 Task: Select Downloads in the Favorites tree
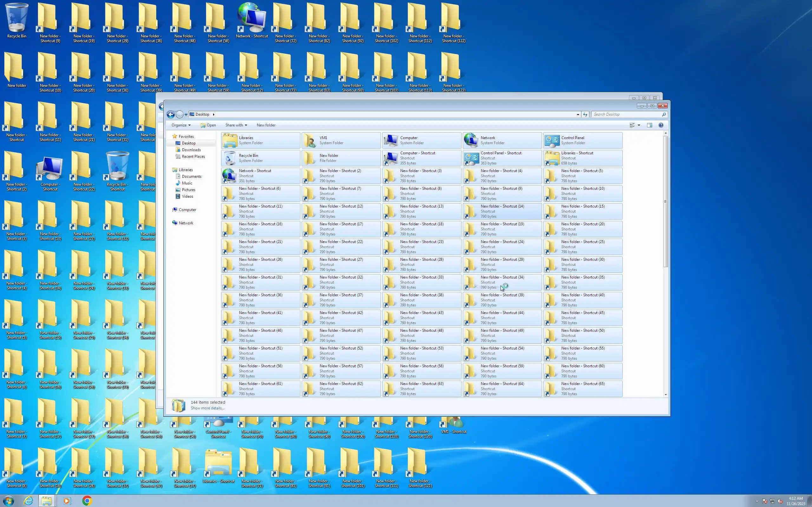tap(191, 150)
